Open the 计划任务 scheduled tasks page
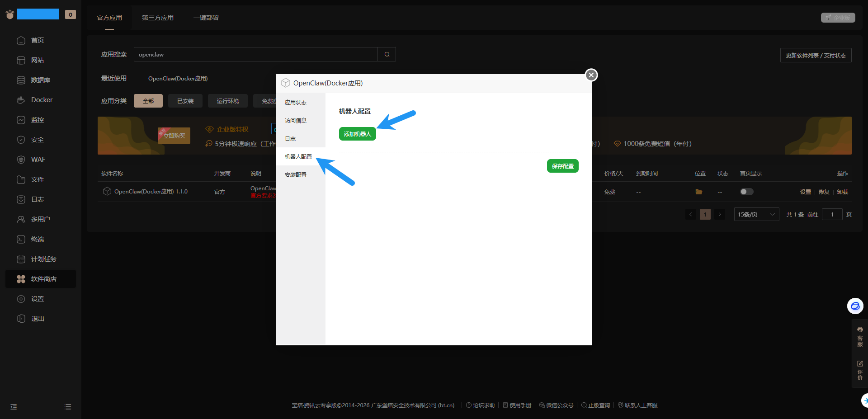 coord(43,259)
